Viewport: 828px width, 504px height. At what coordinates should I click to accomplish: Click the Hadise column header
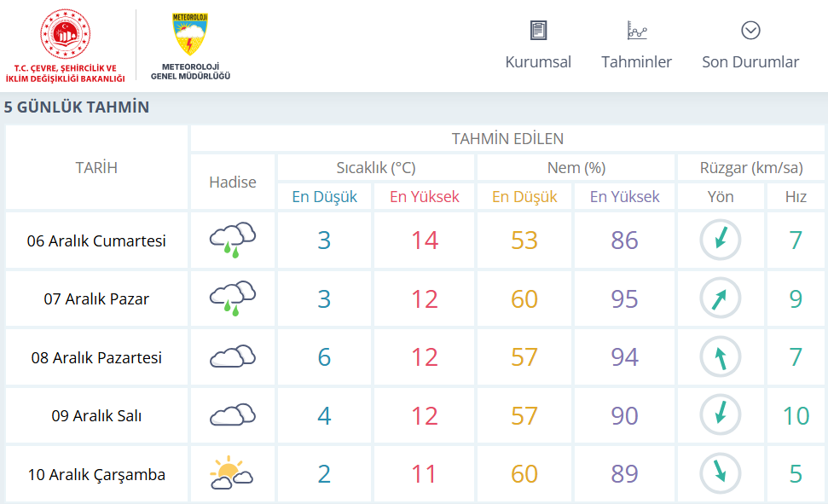tap(233, 182)
